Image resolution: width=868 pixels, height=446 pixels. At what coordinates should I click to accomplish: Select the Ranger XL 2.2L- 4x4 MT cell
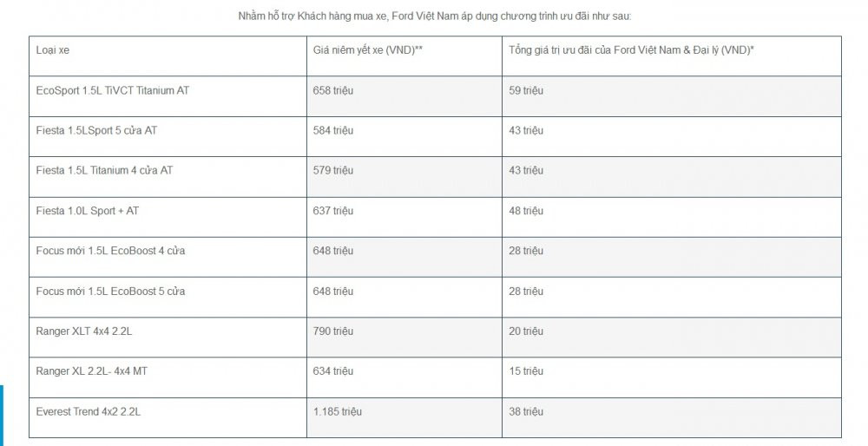pyautogui.click(x=91, y=371)
